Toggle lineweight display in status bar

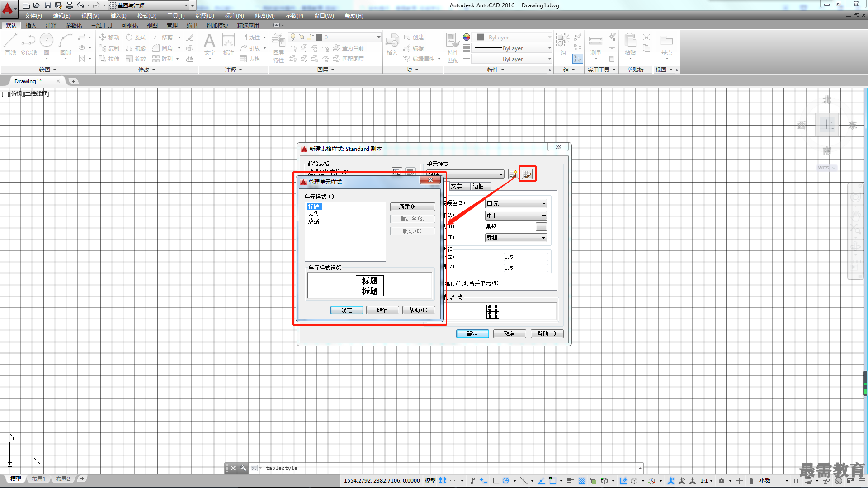tap(571, 481)
